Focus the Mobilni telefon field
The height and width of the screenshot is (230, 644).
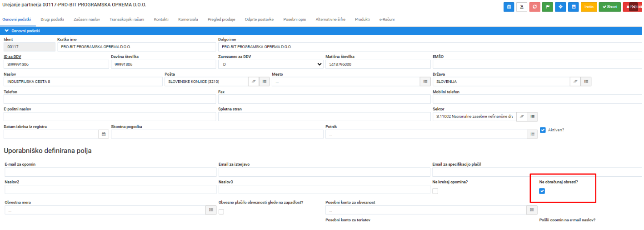coord(538,99)
